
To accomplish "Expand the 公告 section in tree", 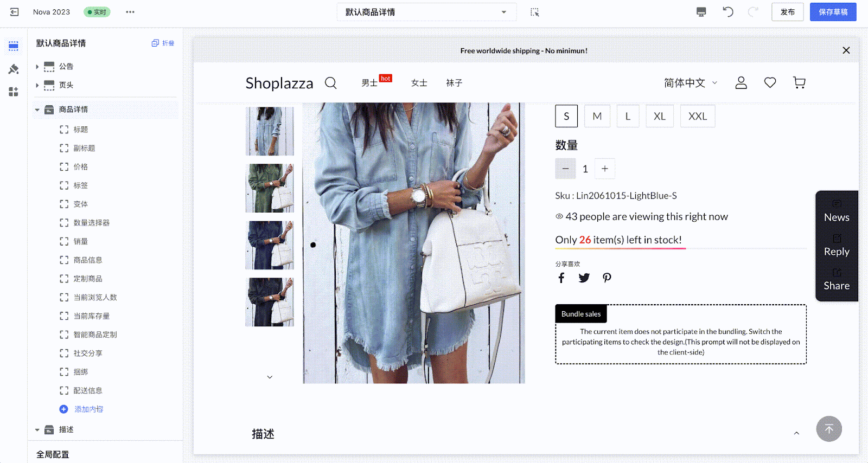I will (x=37, y=67).
